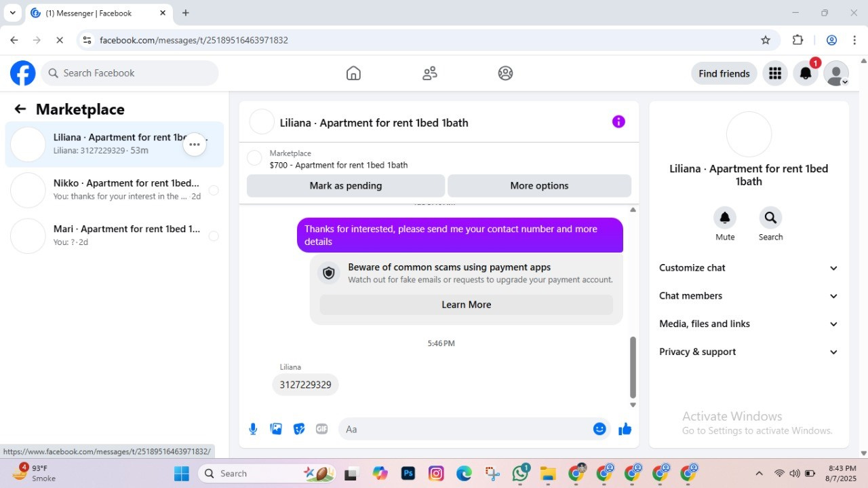The height and width of the screenshot is (488, 868).
Task: Toggle the read marker on Nikko conversation
Action: 214,190
